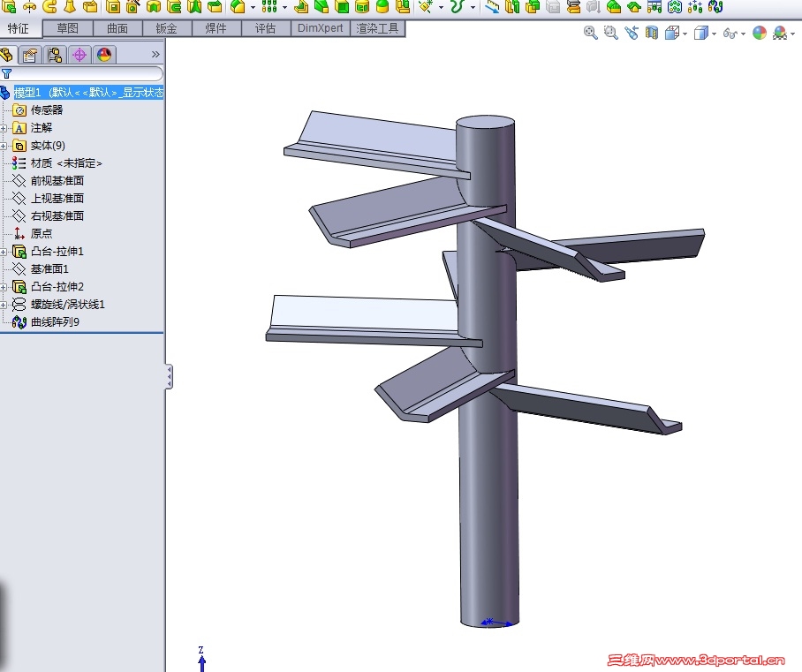The image size is (802, 672).
Task: Open the ConfigurationManager panel tab
Action: [x=55, y=55]
